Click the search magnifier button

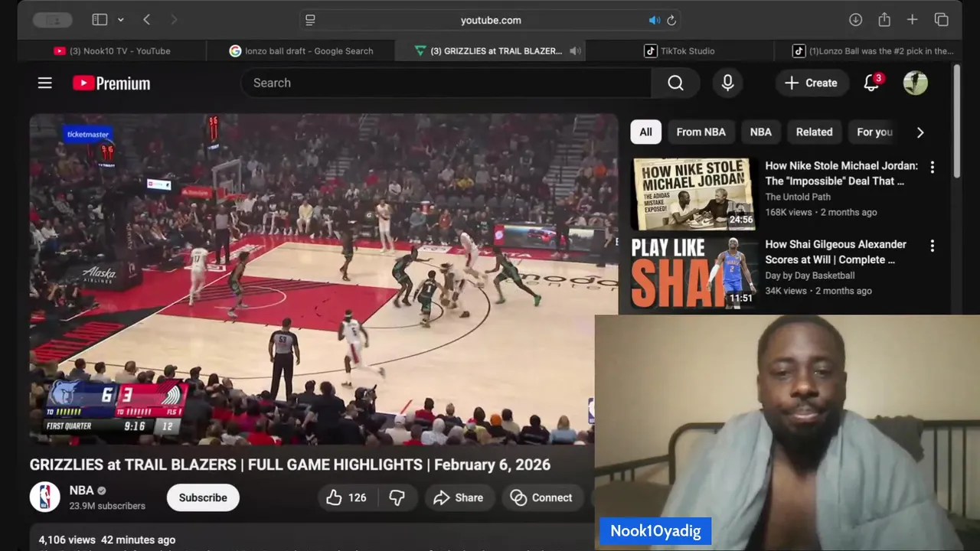pyautogui.click(x=675, y=83)
